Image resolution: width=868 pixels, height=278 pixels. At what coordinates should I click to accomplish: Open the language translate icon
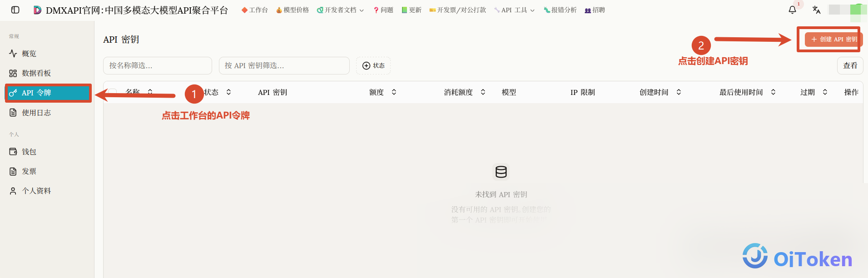816,10
